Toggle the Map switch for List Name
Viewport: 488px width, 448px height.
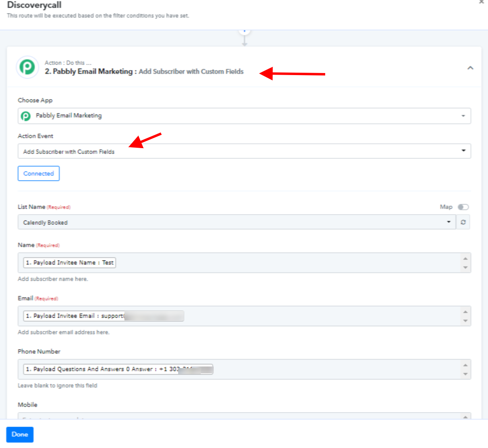[x=463, y=207]
